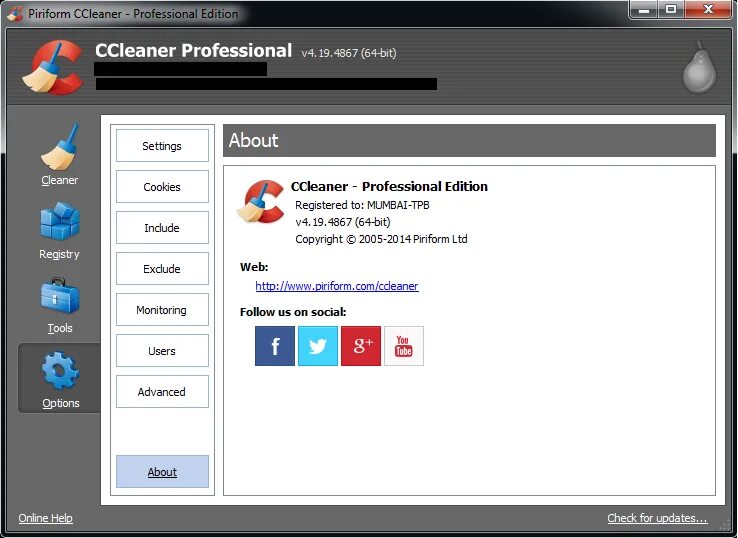Minimize the CCleaner window
This screenshot has height=538, width=738.
pos(643,9)
